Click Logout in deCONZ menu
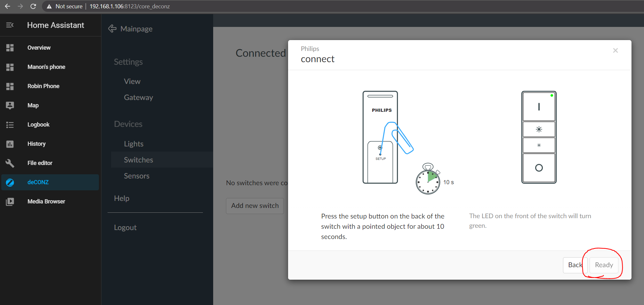 tap(125, 227)
